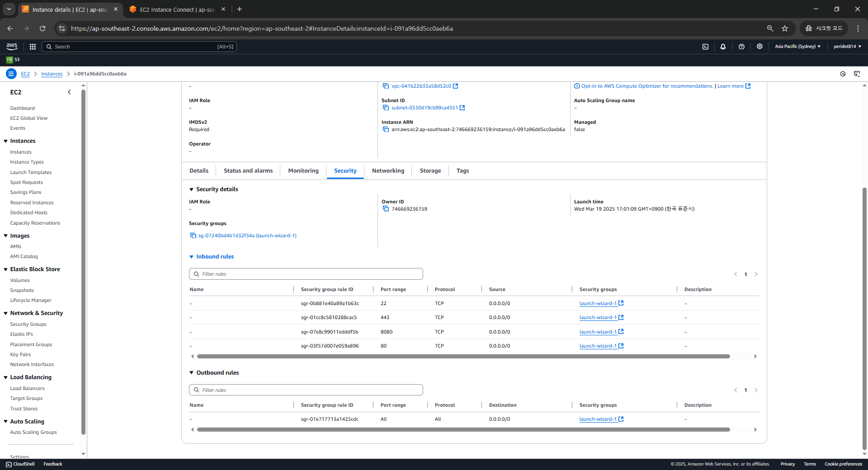868x470 pixels.
Task: Click the sidebar vertical scrollbar
Action: tap(83, 262)
